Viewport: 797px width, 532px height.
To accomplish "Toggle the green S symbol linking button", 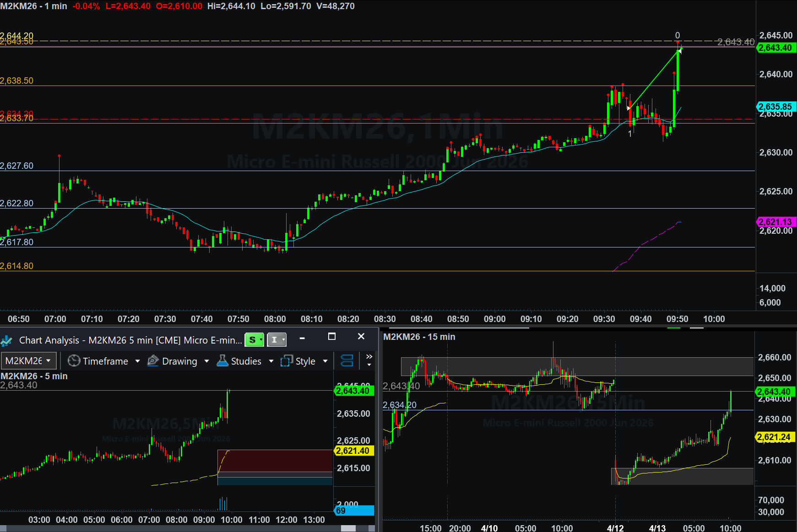I will point(255,339).
